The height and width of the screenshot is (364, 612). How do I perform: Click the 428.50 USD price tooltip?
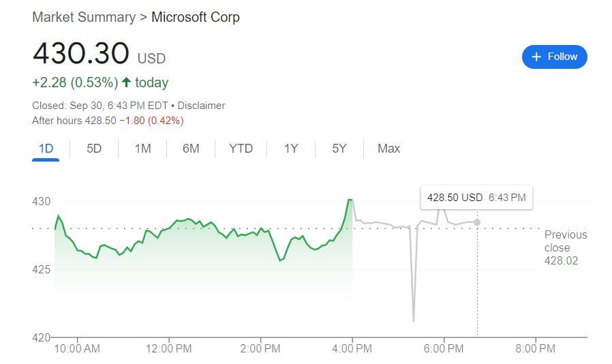pyautogui.click(x=476, y=198)
